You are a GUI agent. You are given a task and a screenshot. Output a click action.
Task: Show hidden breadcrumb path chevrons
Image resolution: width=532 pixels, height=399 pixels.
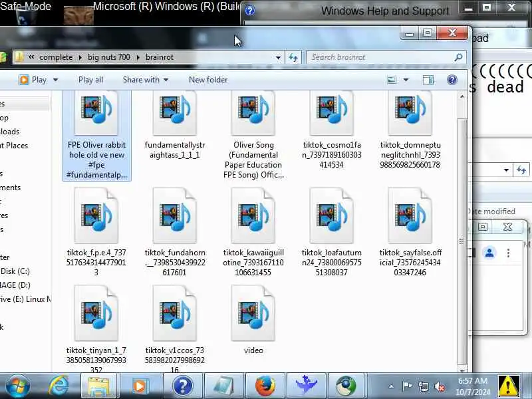[31, 57]
